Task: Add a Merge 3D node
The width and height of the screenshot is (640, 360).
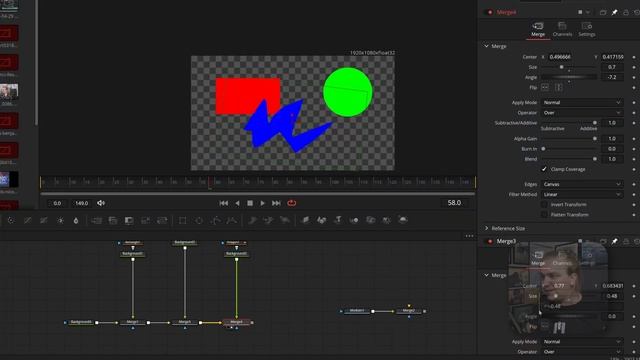Action: pos(354,220)
